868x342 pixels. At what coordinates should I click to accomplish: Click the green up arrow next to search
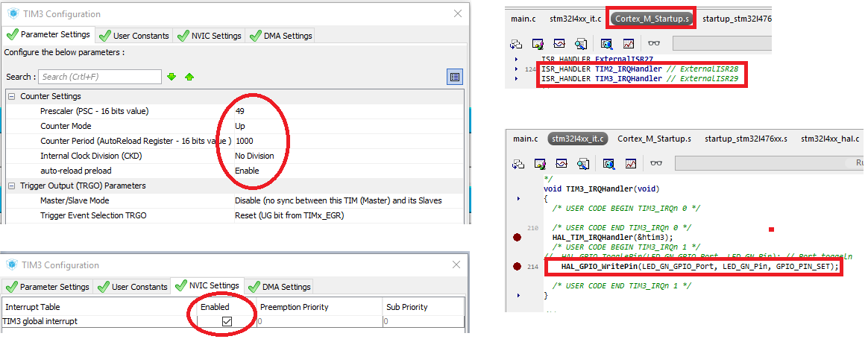[x=189, y=77]
